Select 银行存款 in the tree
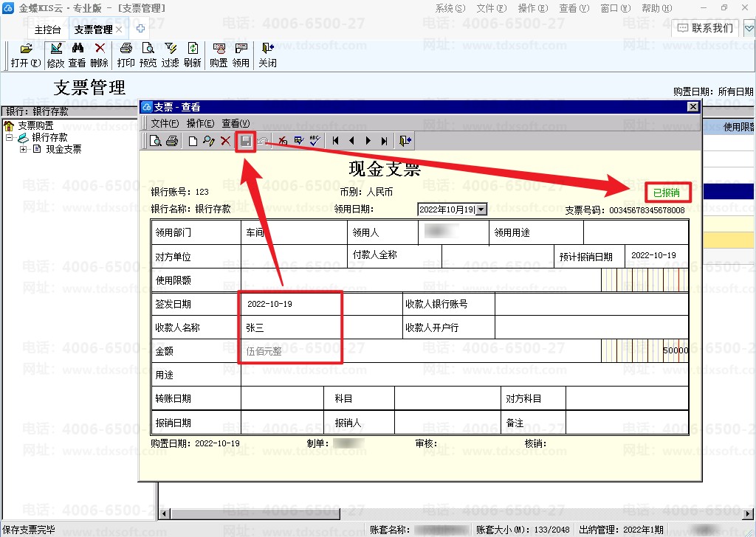The height and width of the screenshot is (537, 756). point(49,137)
